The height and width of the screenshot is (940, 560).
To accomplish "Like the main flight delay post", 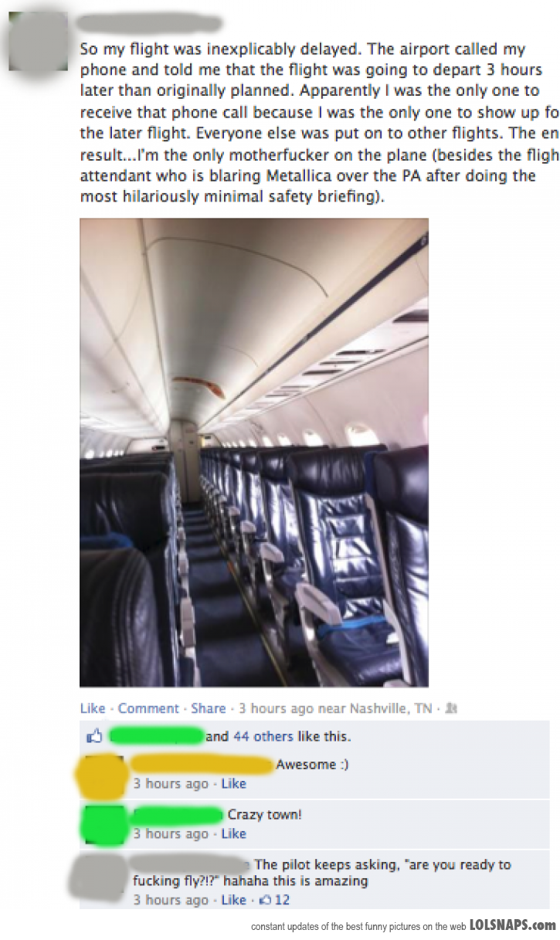I will [92, 708].
